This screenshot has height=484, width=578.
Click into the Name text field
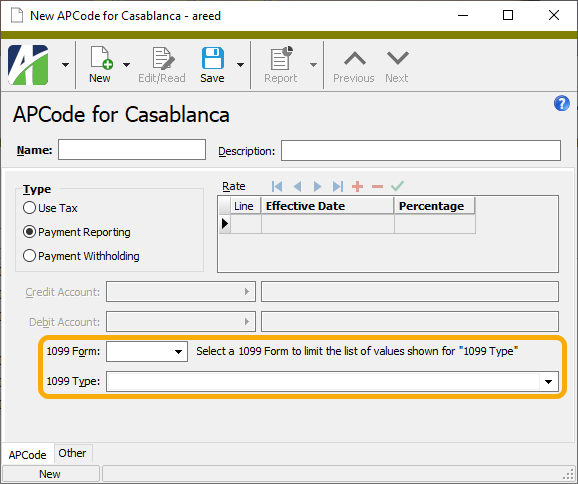[132, 150]
